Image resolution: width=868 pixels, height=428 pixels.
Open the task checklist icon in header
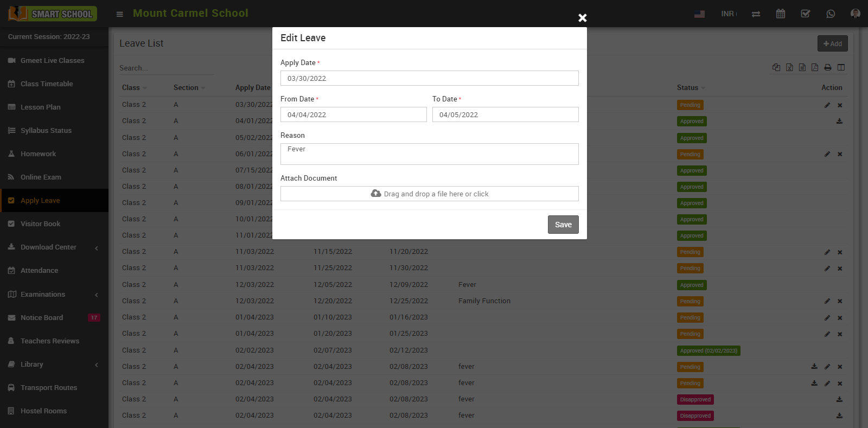806,14
